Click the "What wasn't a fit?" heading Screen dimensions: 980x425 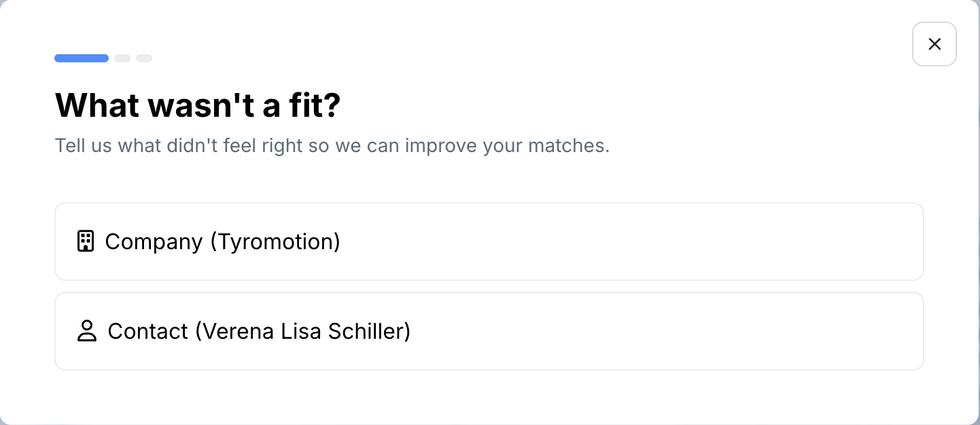[x=197, y=106]
